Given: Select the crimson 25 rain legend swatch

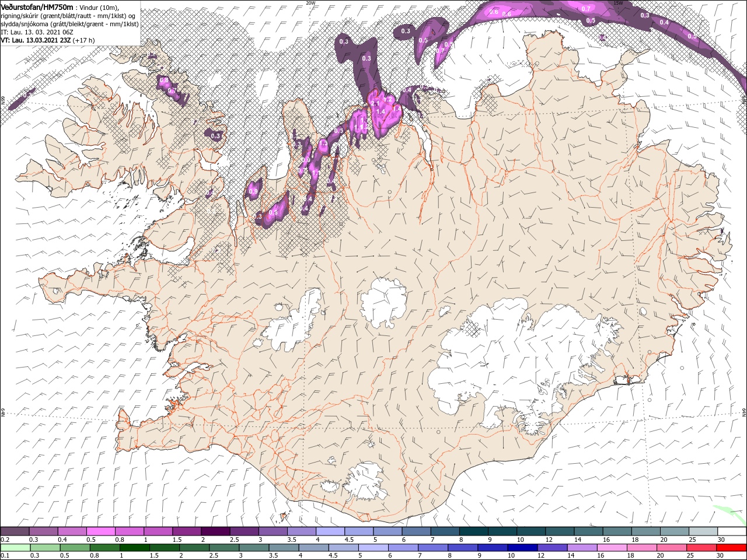Looking at the screenshot, I should (x=701, y=548).
